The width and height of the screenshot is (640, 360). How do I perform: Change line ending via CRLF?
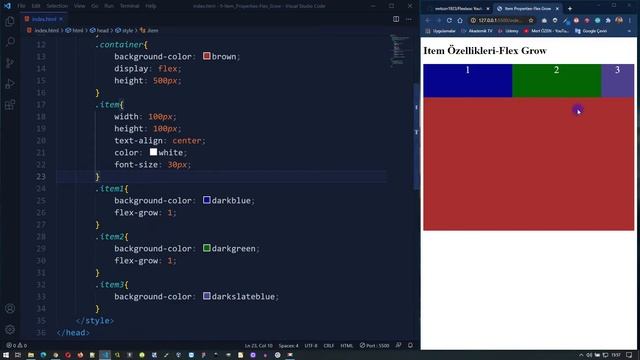coord(329,346)
